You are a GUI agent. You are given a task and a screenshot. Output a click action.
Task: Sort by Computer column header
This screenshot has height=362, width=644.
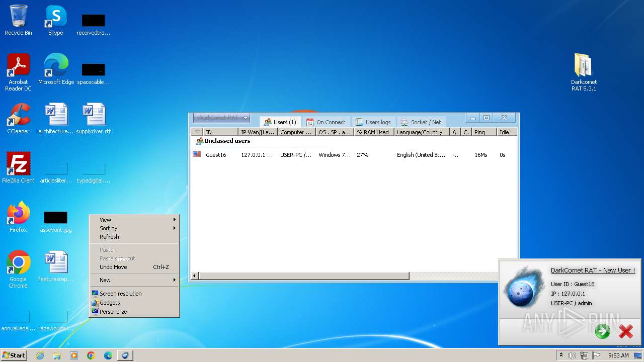click(x=296, y=132)
